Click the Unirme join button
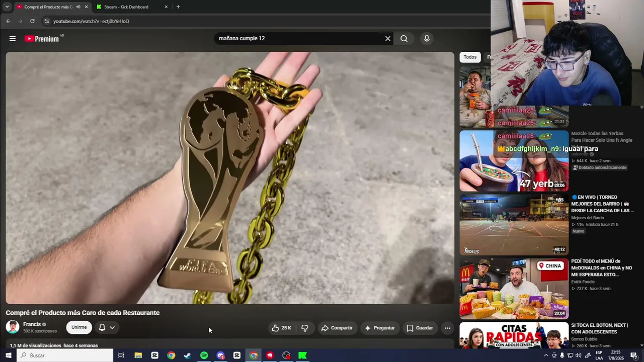This screenshot has width=644, height=362. pyautogui.click(x=79, y=327)
